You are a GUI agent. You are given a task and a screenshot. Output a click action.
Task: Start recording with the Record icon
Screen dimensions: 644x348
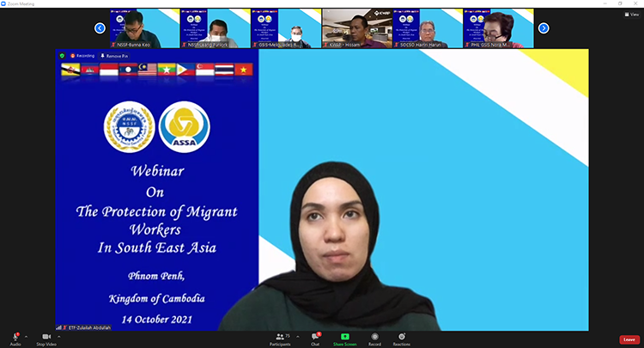point(374,336)
